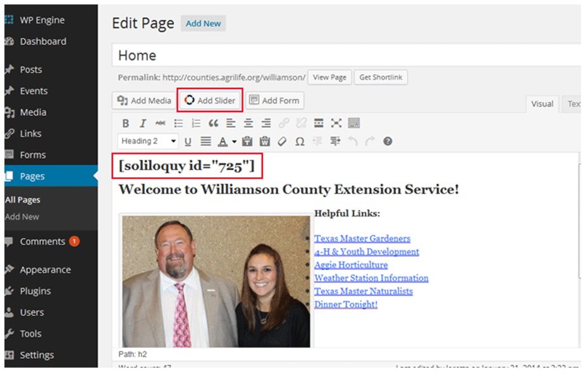Click the Texas Master Naturalists link
The height and width of the screenshot is (379, 588).
pyautogui.click(x=364, y=291)
